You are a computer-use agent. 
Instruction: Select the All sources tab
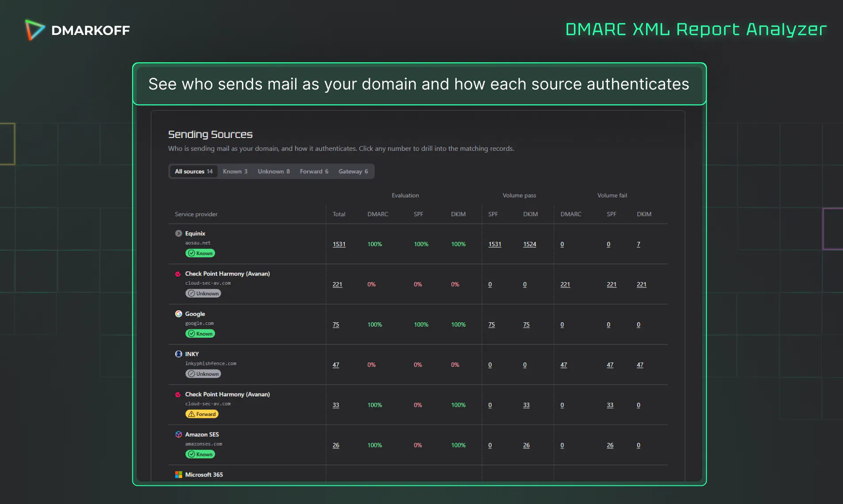(193, 172)
